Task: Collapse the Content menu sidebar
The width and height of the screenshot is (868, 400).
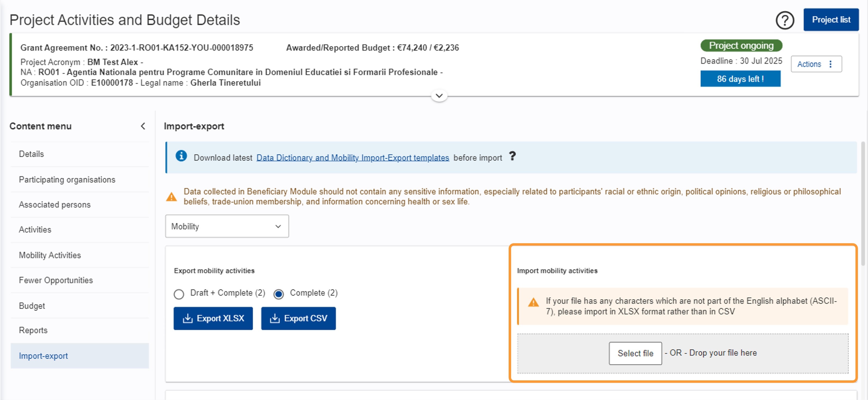Action: coord(143,126)
